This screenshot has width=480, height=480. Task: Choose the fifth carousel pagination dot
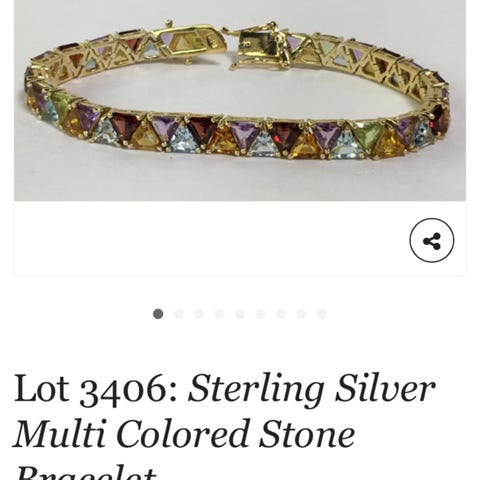[240, 314]
